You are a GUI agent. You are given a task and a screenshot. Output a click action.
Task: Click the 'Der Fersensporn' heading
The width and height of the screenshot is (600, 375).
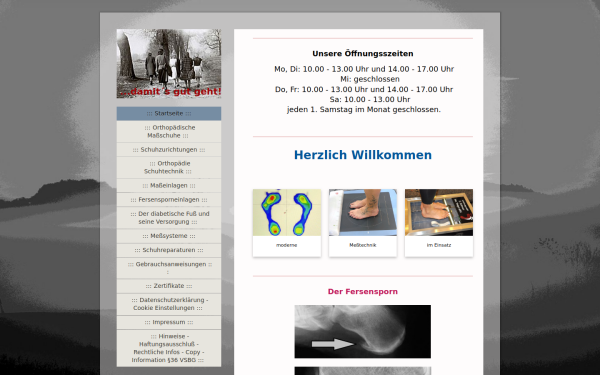click(363, 292)
